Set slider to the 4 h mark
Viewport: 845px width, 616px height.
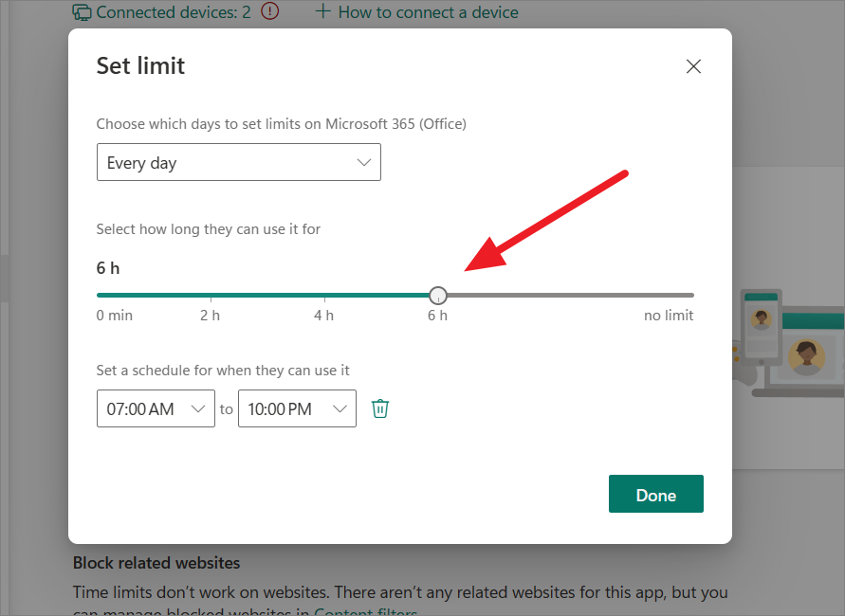tap(324, 295)
